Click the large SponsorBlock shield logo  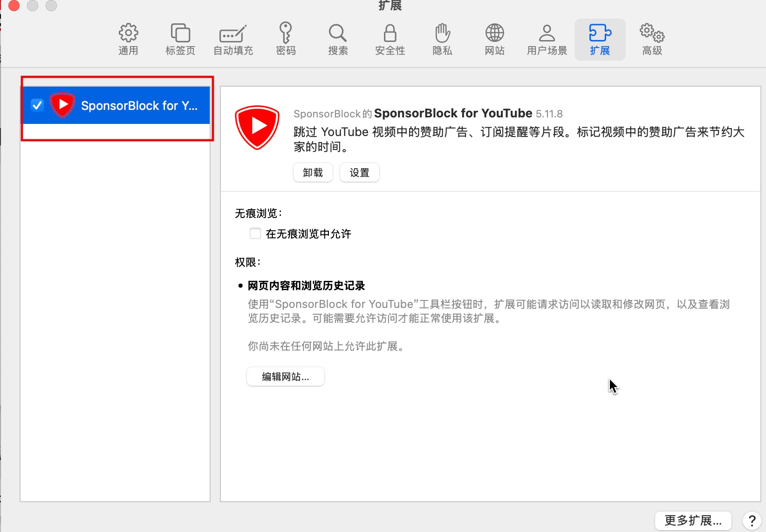[x=257, y=127]
